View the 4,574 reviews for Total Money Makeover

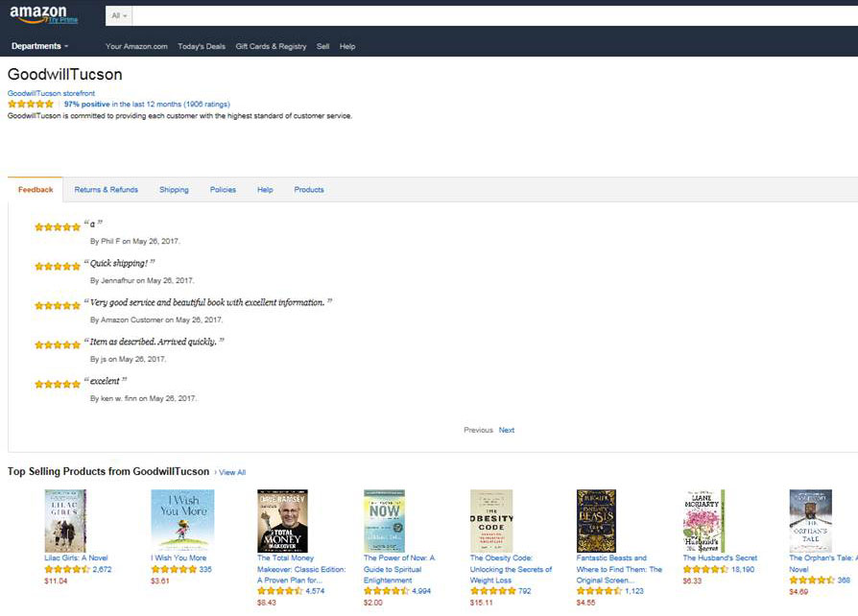(315, 591)
